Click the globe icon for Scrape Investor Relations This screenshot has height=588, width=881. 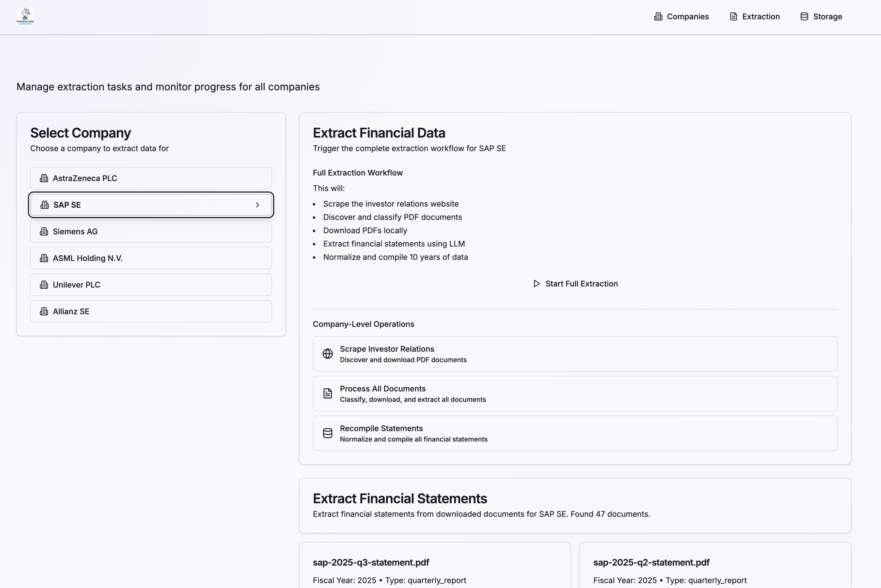(x=327, y=354)
